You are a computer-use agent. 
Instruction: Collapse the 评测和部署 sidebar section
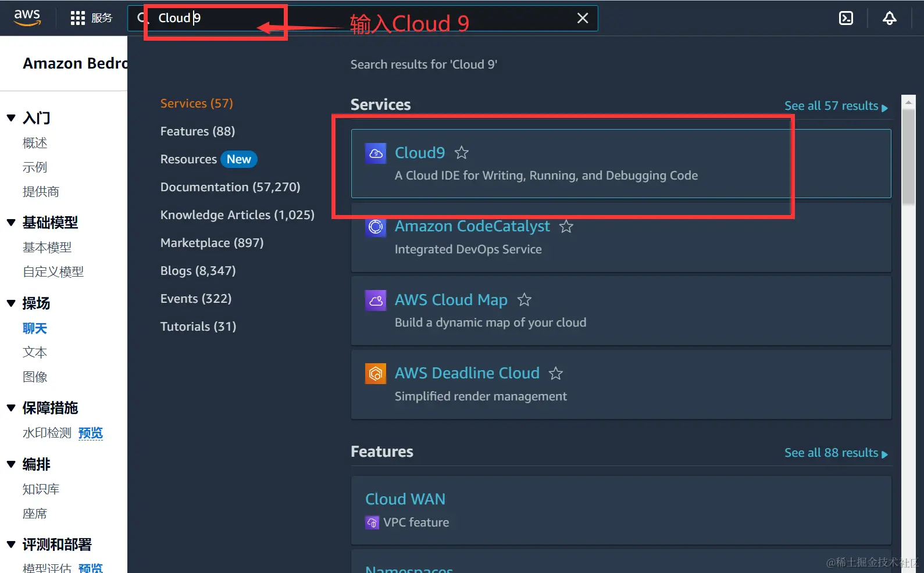[11, 545]
